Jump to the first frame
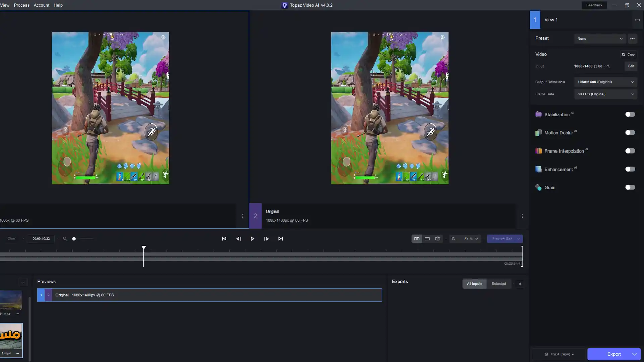 point(224,239)
